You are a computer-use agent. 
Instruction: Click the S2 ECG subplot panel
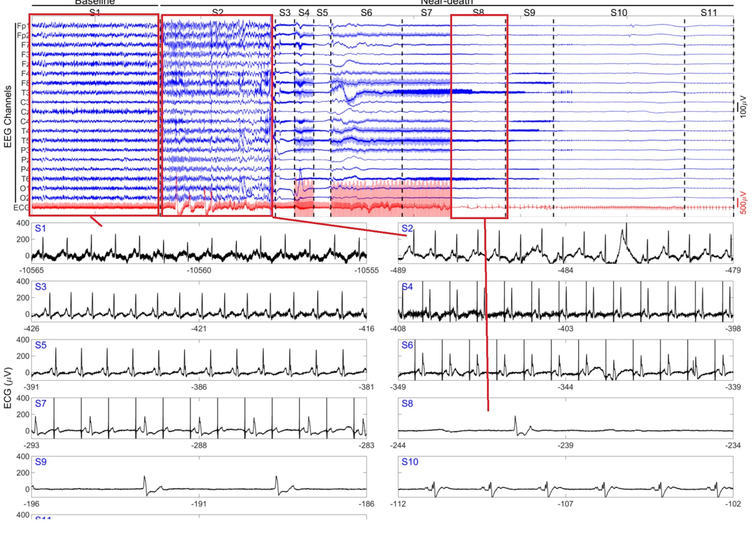click(x=566, y=244)
